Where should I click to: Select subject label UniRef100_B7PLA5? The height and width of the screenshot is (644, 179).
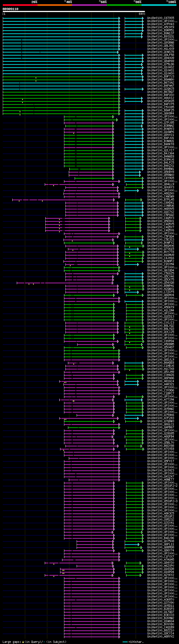pyautogui.click(x=161, y=199)
